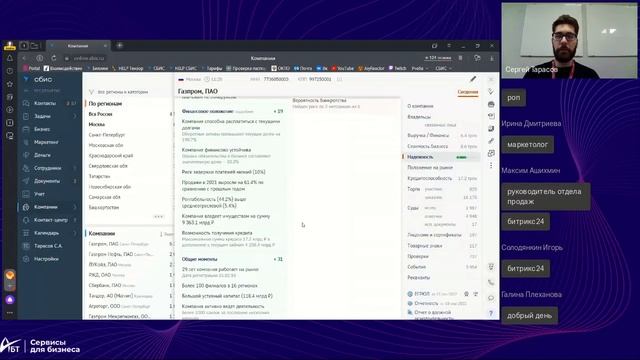Image resolution: width=640 pixels, height=360 pixels.
Task: Expand the Задачи submenu chevron
Action: coord(75,116)
